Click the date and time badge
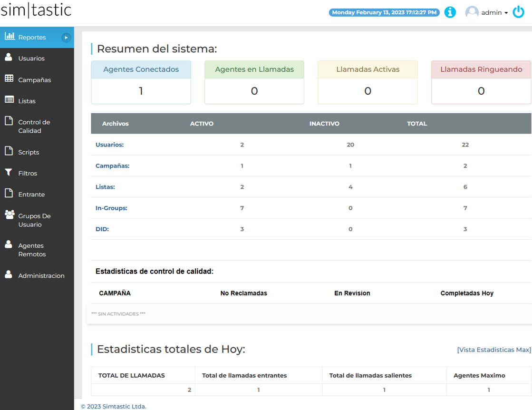 click(x=384, y=12)
